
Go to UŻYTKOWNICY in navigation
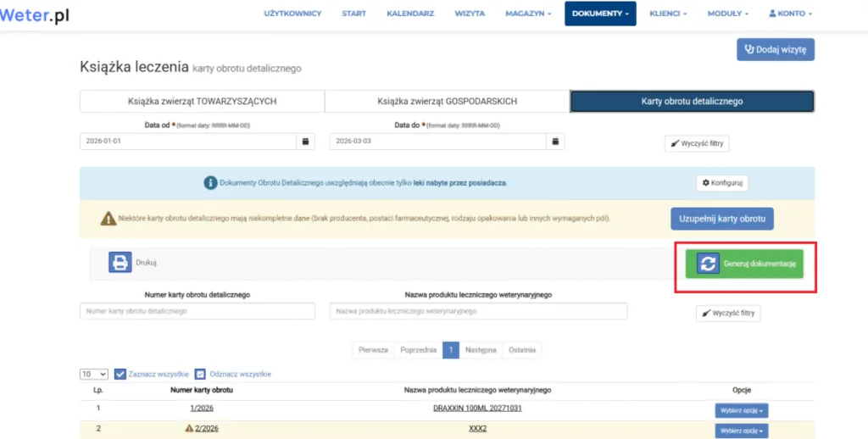pyautogui.click(x=292, y=14)
